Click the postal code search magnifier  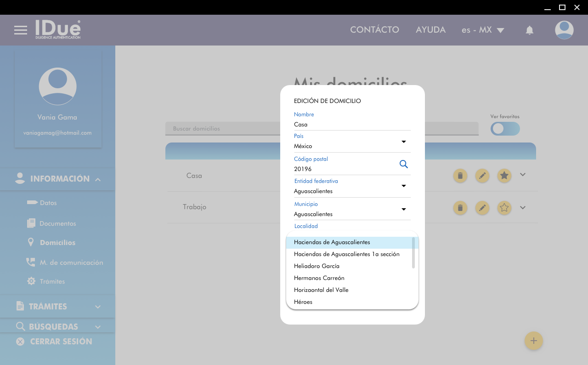(x=403, y=165)
